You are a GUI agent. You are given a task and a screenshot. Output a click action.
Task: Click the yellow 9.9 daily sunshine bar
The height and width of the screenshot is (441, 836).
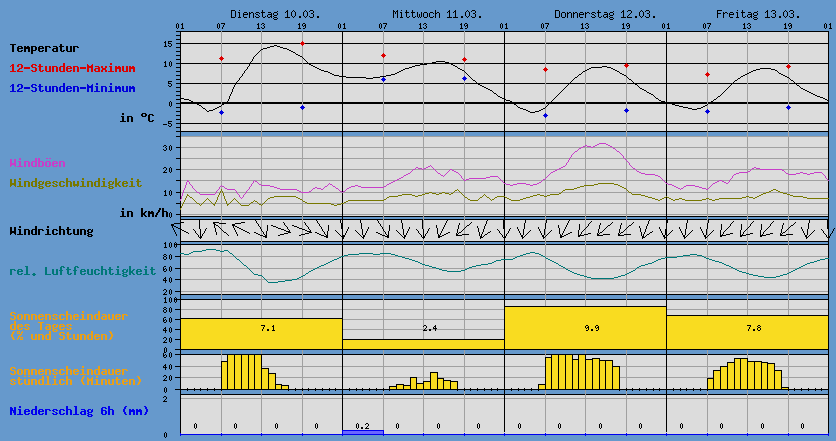click(x=585, y=328)
